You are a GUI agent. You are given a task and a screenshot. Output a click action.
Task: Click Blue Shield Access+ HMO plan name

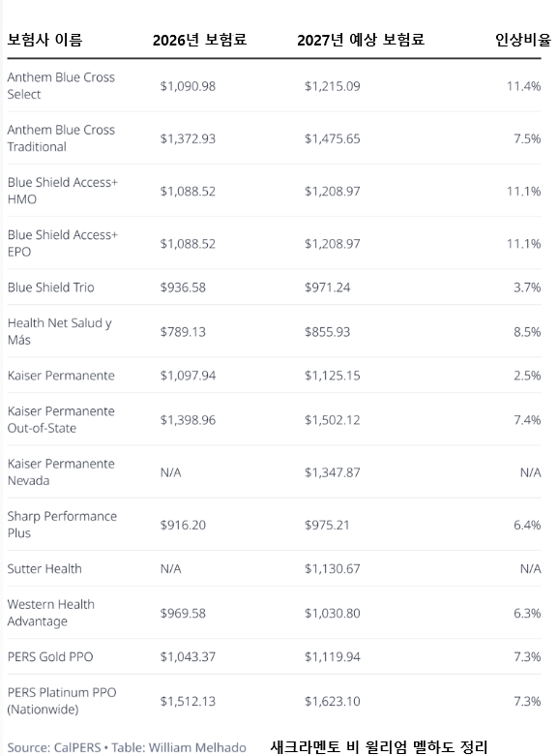(63, 191)
